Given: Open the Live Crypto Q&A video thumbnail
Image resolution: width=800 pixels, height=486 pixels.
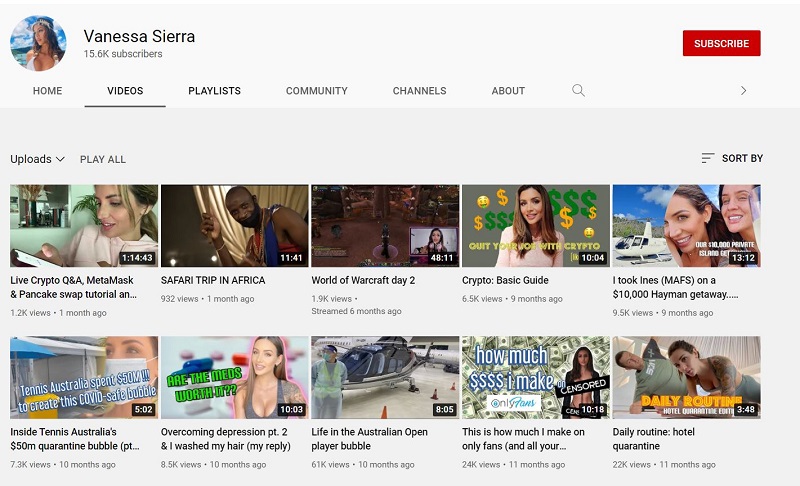Looking at the screenshot, I should [x=84, y=225].
